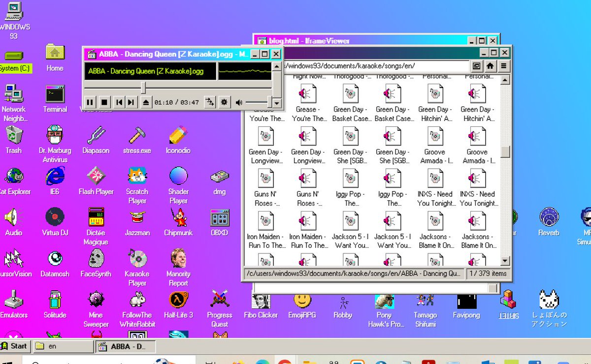This screenshot has height=364, width=591.
Task: Select the CD-icon Green Day - She [SGB file
Action: [351, 146]
